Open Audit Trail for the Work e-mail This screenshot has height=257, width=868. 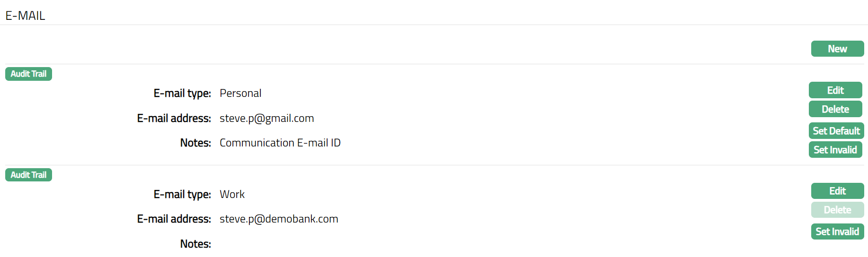click(28, 175)
